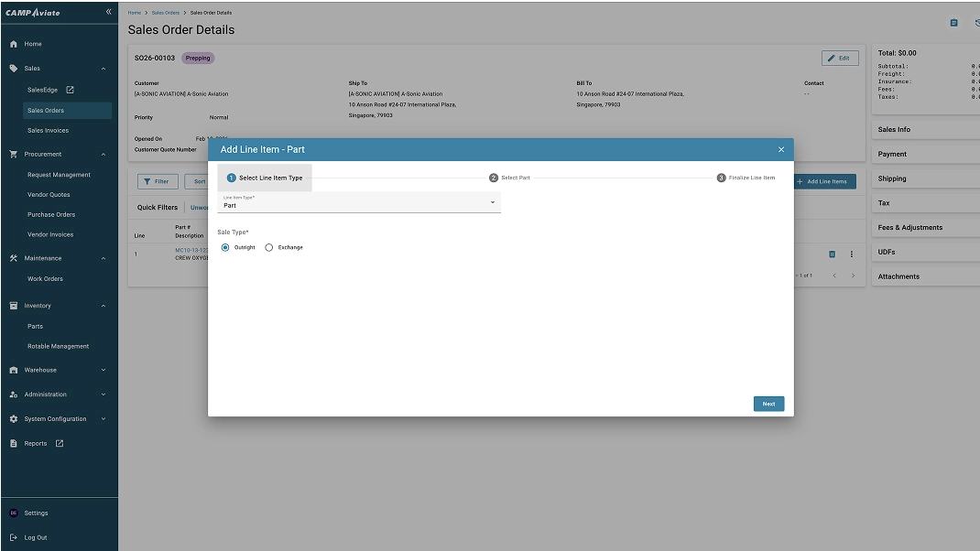The height and width of the screenshot is (551, 980).
Task: Open the UDFs panel
Action: pyautogui.click(x=926, y=252)
